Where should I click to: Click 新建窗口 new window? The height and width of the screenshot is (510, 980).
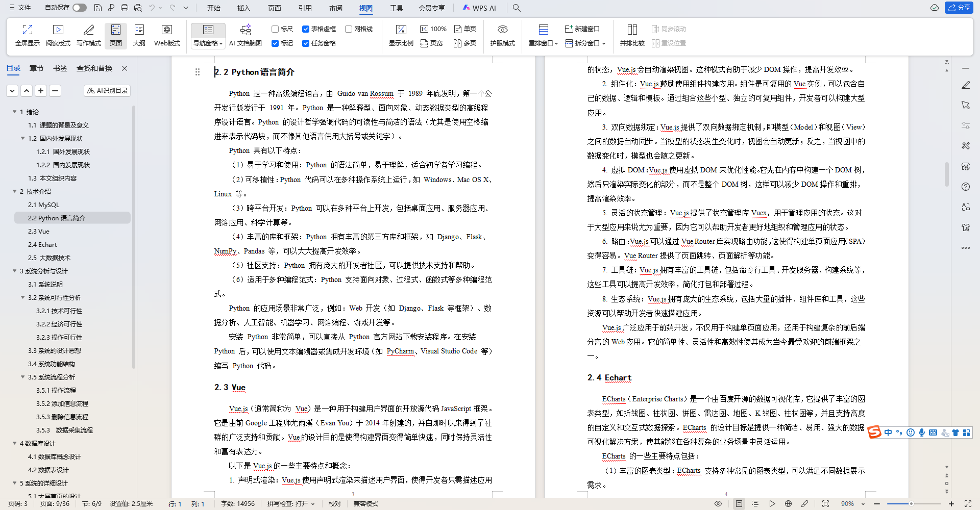(x=582, y=29)
